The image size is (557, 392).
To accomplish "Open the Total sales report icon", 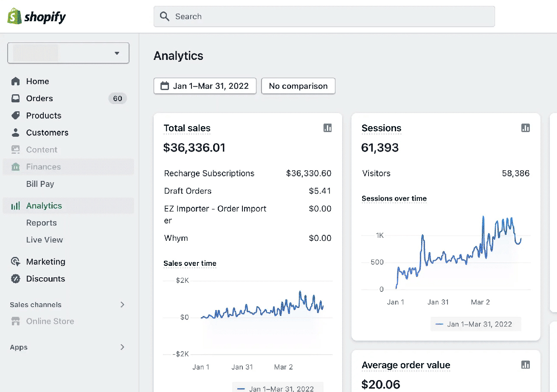I will 327,128.
